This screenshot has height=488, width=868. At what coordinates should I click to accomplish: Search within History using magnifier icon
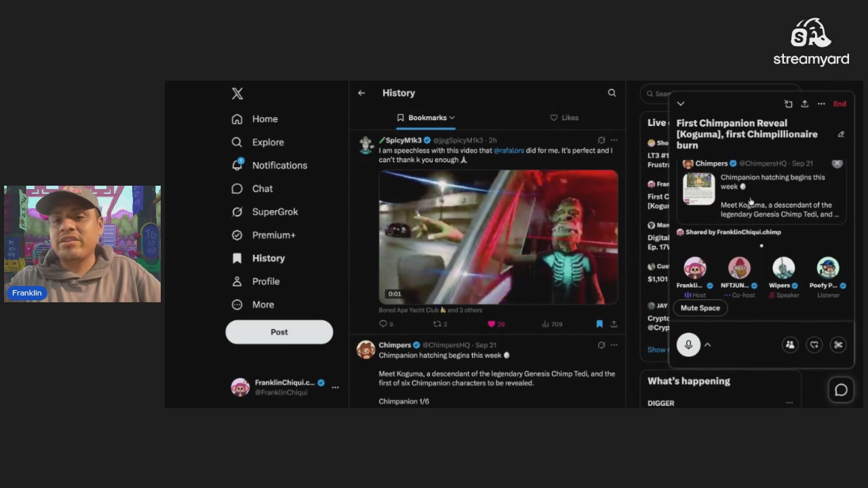point(612,93)
